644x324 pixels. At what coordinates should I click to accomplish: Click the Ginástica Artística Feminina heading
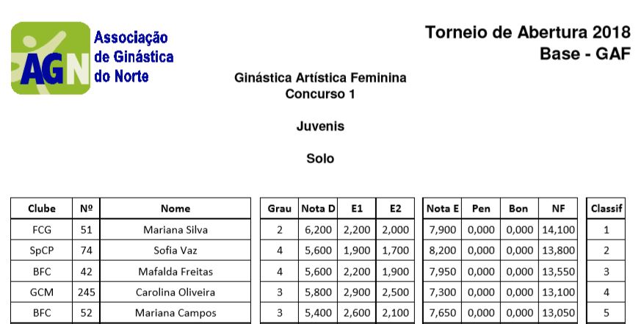coord(319,78)
